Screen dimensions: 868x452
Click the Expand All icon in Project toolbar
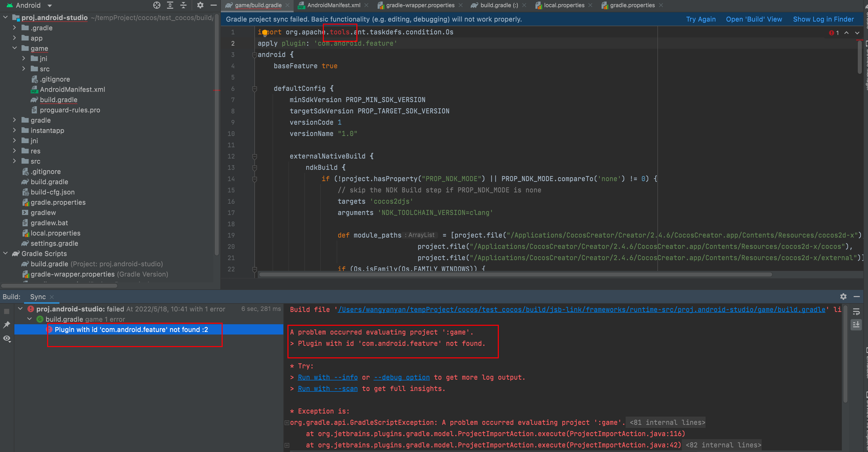click(170, 5)
